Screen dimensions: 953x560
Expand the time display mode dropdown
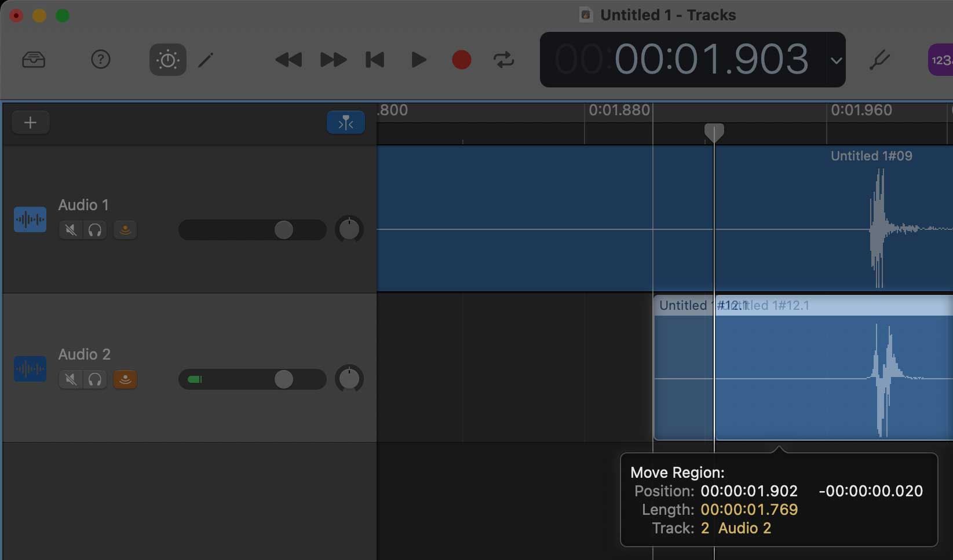coord(835,60)
